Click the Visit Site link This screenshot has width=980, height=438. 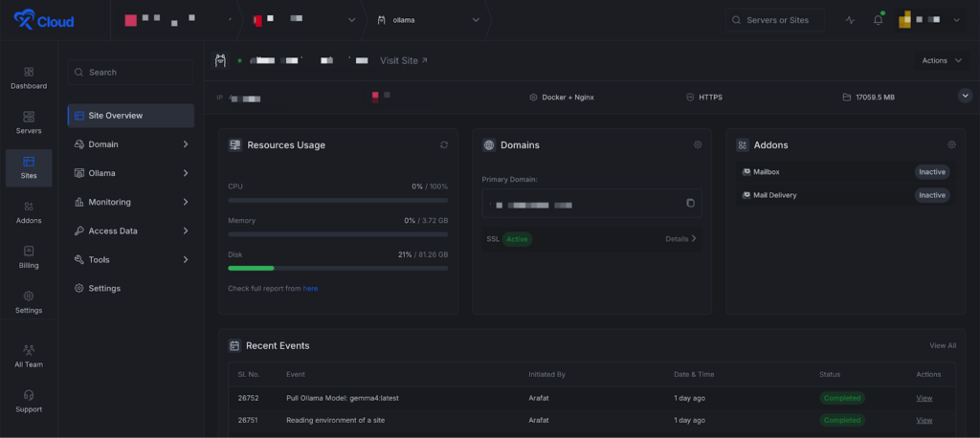coord(404,60)
